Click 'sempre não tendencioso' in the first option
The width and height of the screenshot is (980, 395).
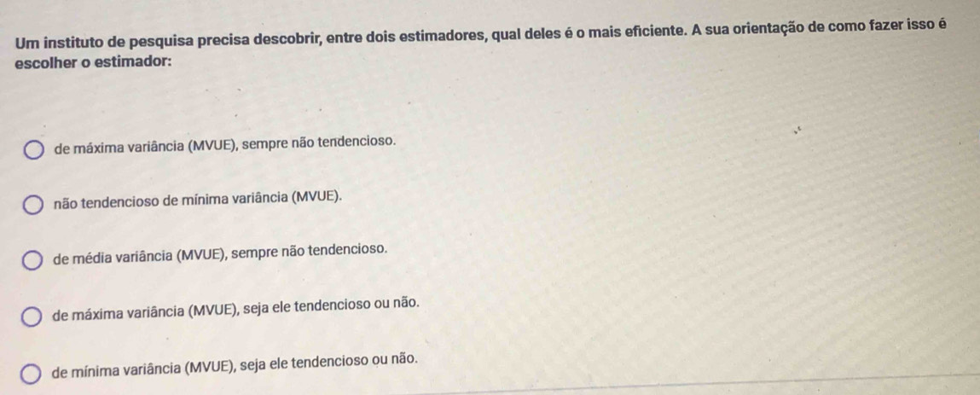320,143
